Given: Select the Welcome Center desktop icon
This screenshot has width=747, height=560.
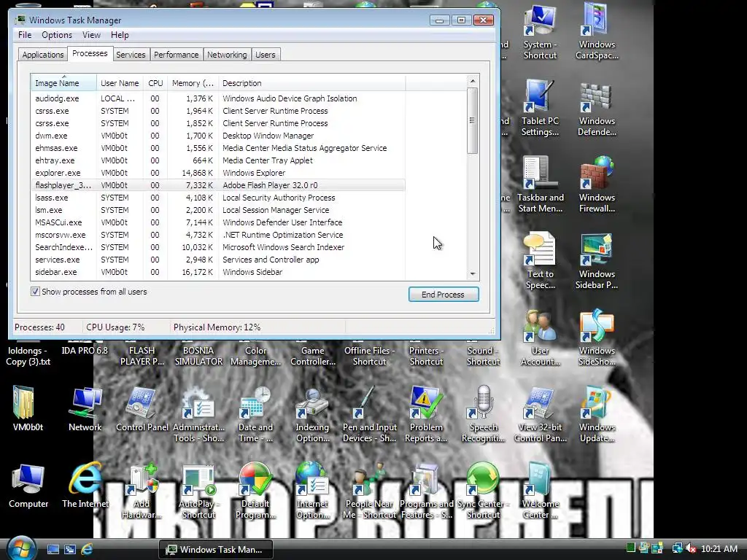Looking at the screenshot, I should pos(540,491).
